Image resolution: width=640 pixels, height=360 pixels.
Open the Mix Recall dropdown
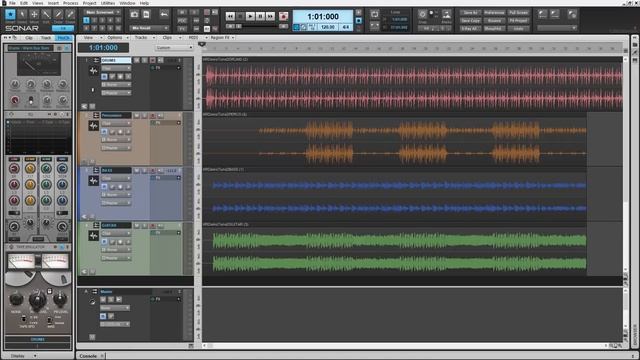(x=149, y=28)
